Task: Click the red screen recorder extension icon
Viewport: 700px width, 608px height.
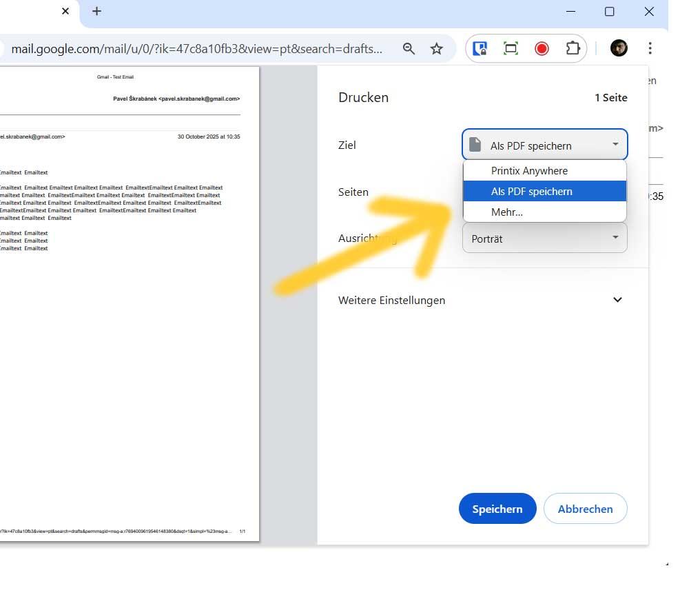Action: click(542, 48)
